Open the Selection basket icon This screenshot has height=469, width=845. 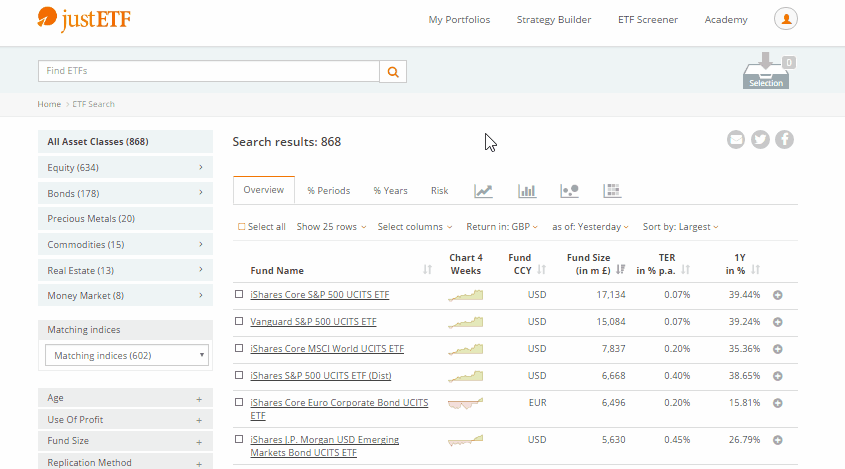coord(766,72)
